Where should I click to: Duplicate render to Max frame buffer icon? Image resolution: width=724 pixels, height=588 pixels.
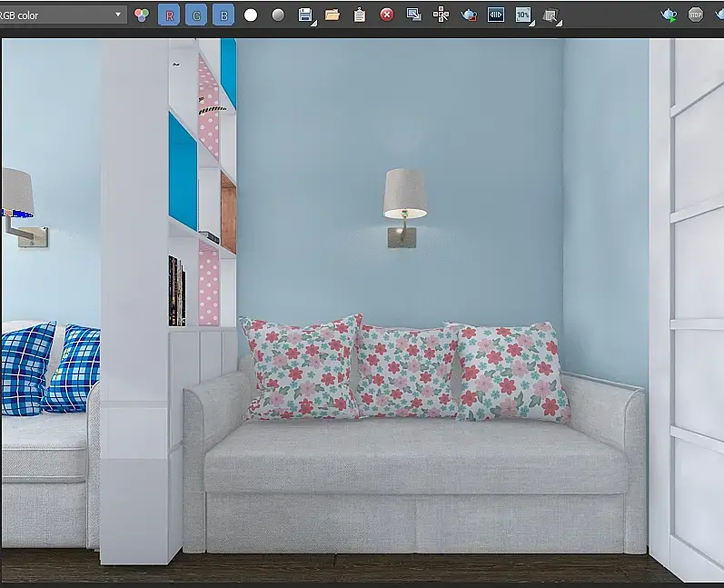click(413, 15)
